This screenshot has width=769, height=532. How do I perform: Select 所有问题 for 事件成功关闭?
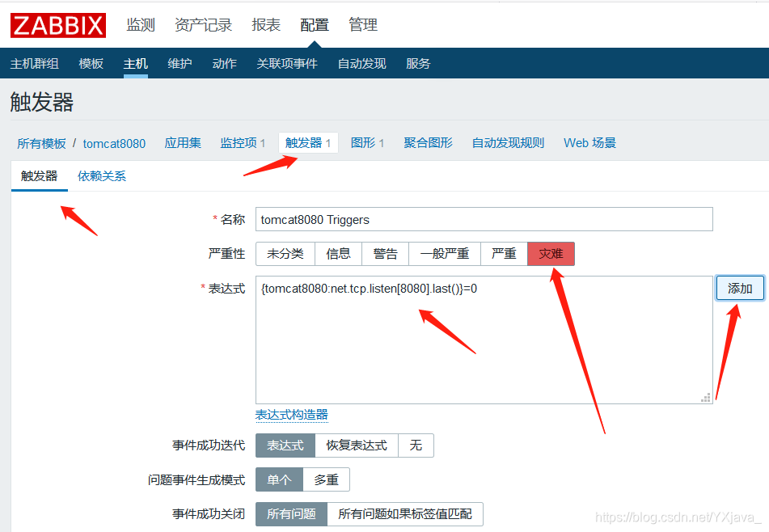click(x=291, y=514)
